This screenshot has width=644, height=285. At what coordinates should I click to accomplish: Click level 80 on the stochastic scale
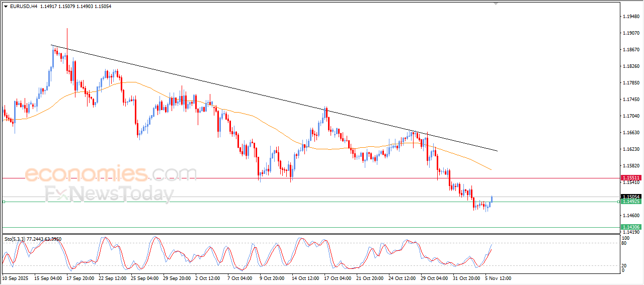pyautogui.click(x=624, y=243)
